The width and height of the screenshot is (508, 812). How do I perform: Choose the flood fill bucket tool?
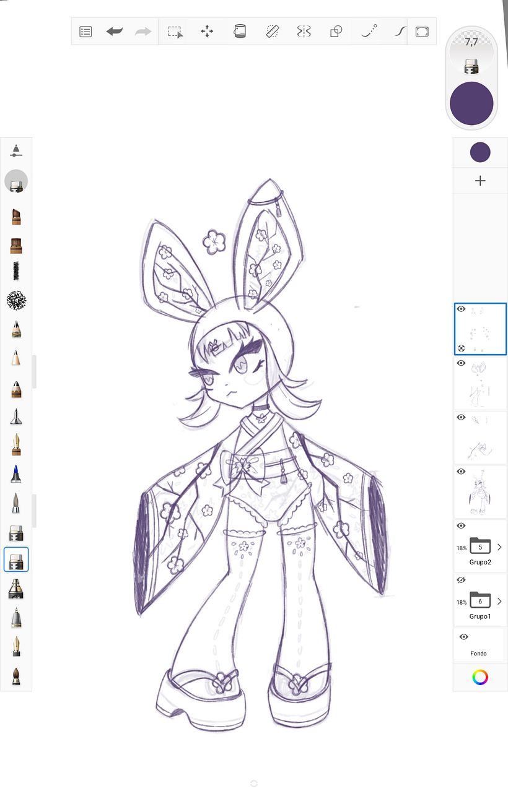(x=240, y=32)
